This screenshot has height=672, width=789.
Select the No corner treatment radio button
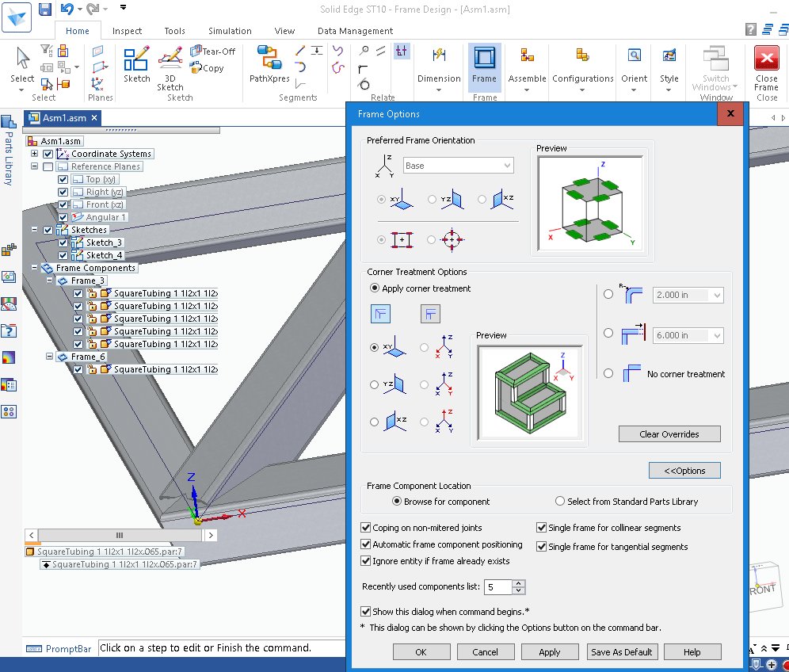pos(608,373)
